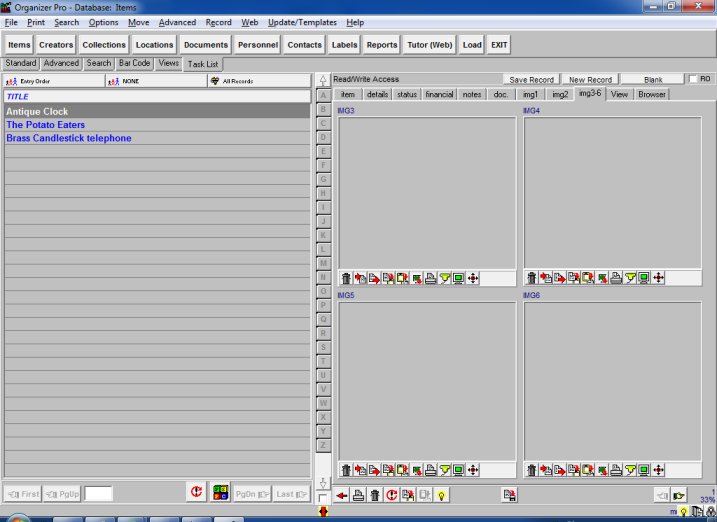Click the up arrow above the alphabet strip

click(323, 80)
